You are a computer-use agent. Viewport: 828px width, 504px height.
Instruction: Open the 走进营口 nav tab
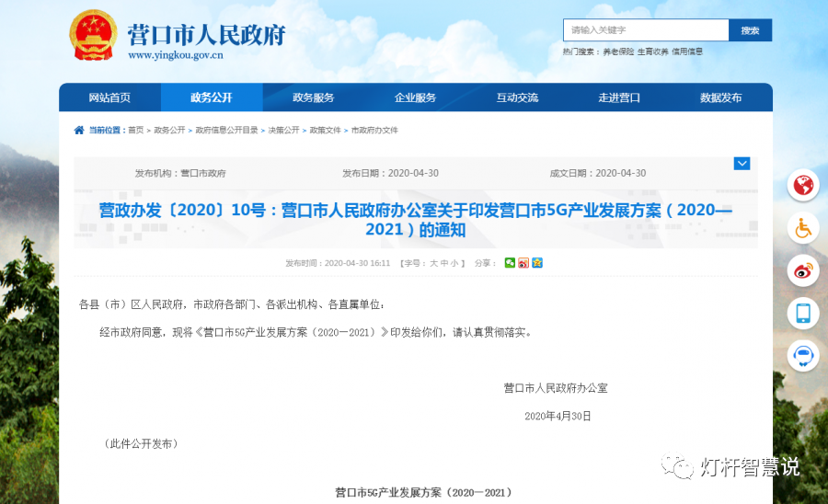pyautogui.click(x=619, y=97)
